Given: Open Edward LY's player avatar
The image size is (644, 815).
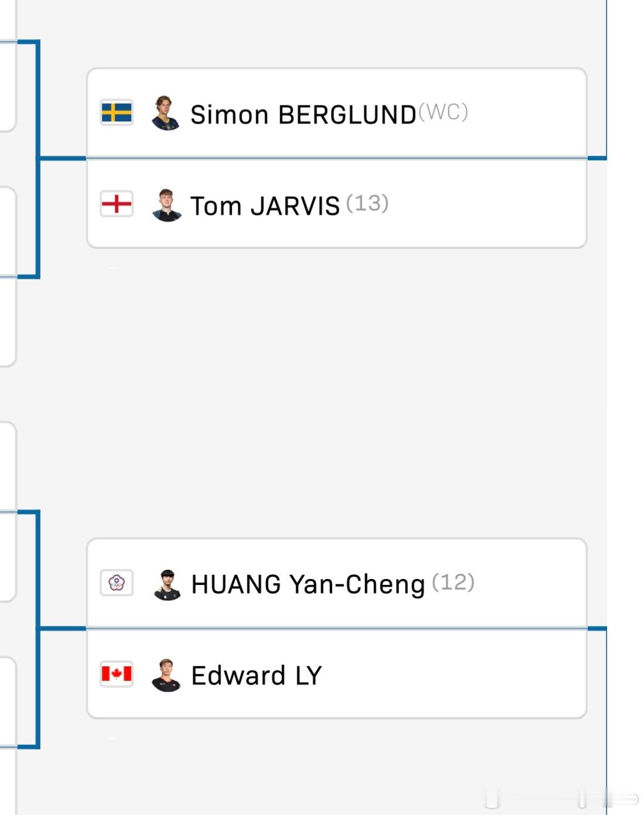Looking at the screenshot, I should [x=166, y=675].
